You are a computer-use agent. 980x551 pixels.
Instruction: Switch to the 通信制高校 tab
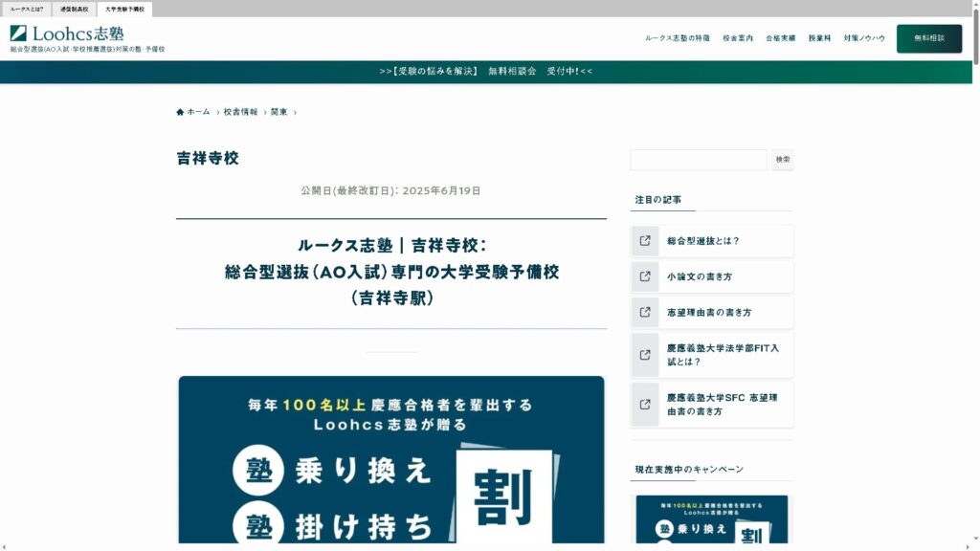click(75, 9)
